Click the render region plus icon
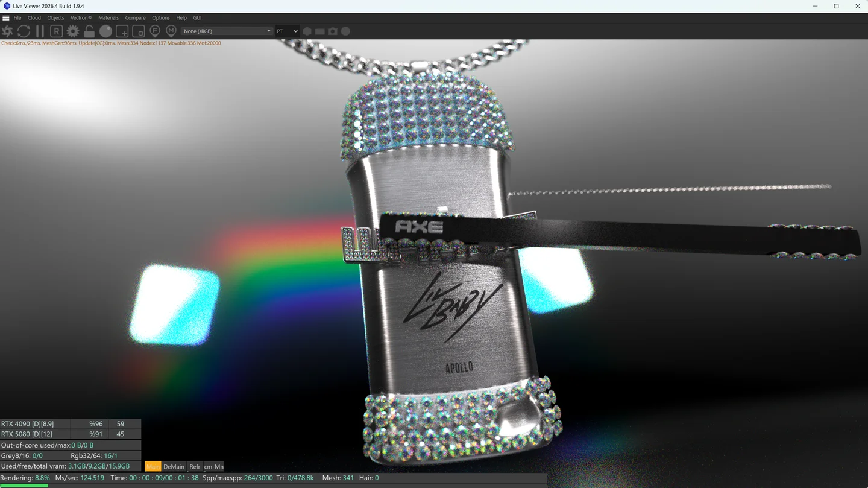The height and width of the screenshot is (488, 868). point(122,31)
